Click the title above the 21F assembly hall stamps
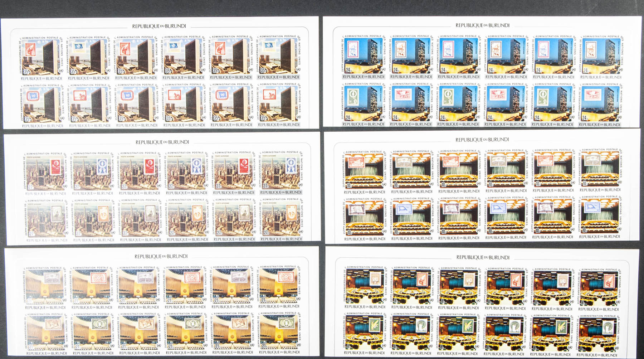Screen dimensions: 644x359 click(x=161, y=256)
